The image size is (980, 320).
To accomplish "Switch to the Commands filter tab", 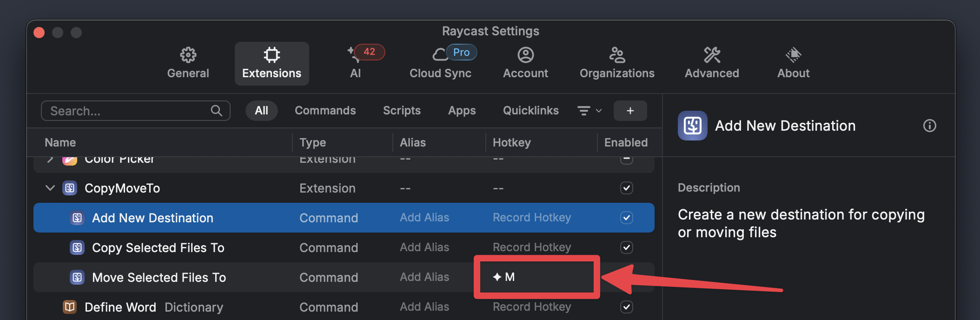I will (x=325, y=111).
